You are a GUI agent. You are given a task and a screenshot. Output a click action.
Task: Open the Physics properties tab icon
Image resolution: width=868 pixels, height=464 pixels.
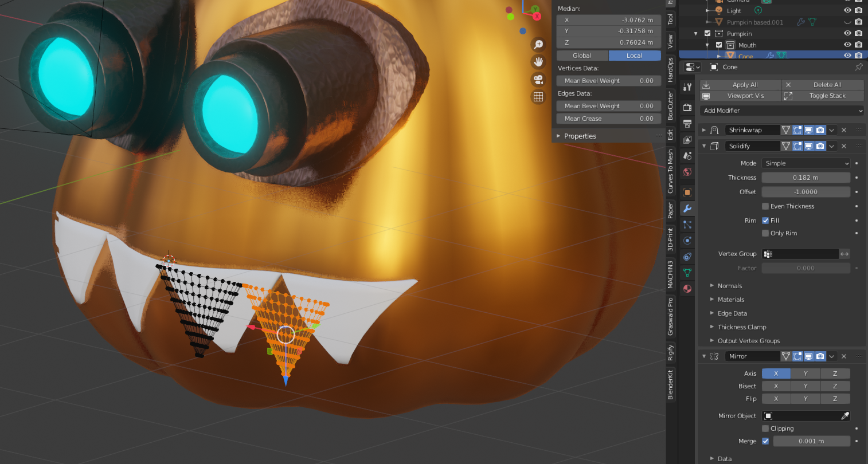click(687, 241)
